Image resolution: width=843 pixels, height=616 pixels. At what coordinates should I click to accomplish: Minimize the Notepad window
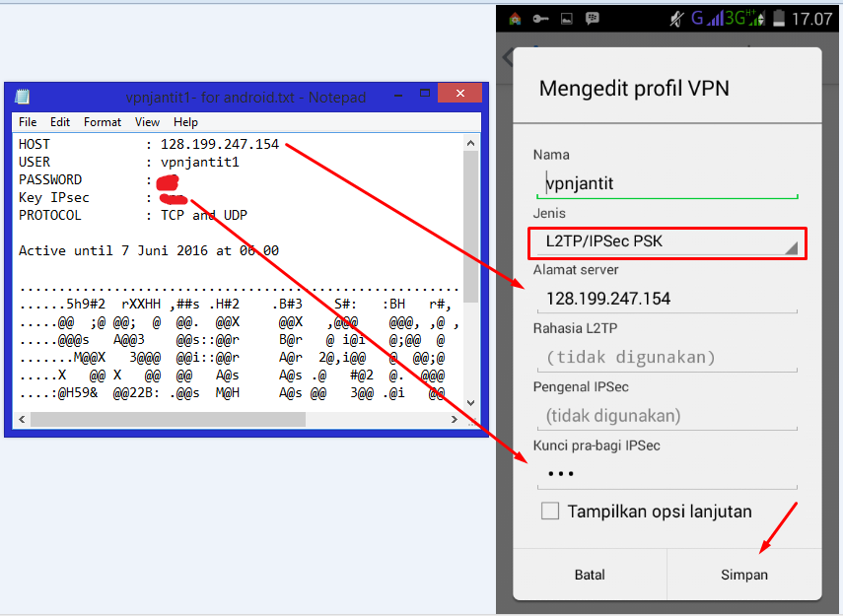[x=398, y=95]
